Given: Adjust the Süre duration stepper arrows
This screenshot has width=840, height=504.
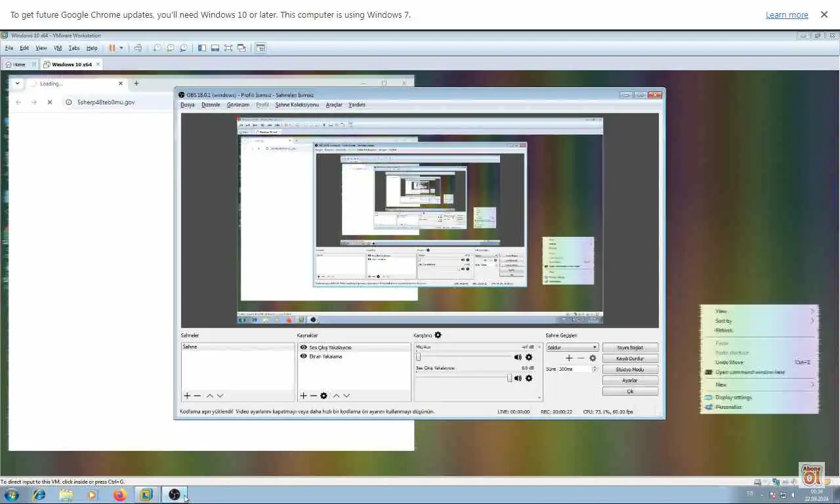Looking at the screenshot, I should point(595,369).
